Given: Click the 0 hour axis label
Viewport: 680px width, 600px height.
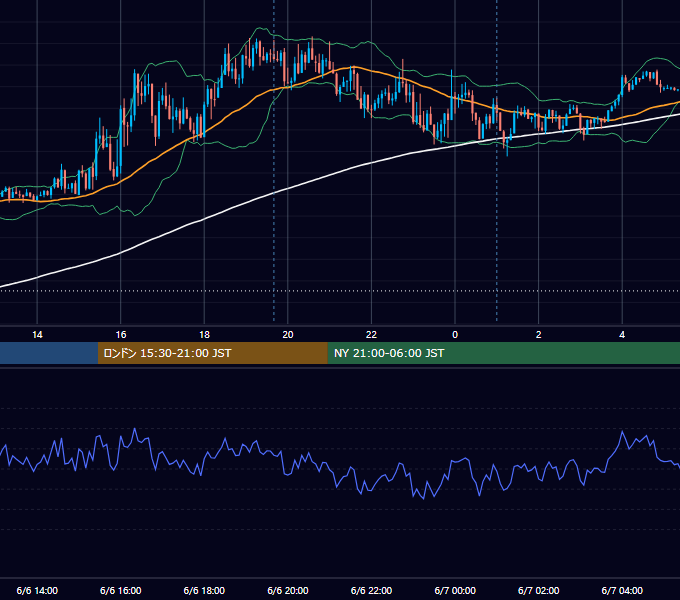Looking at the screenshot, I should [x=455, y=335].
